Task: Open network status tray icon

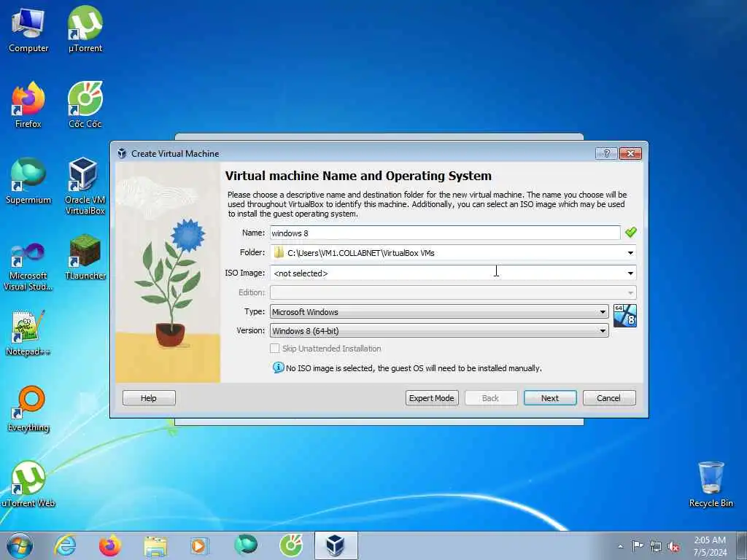Action: [x=656, y=546]
